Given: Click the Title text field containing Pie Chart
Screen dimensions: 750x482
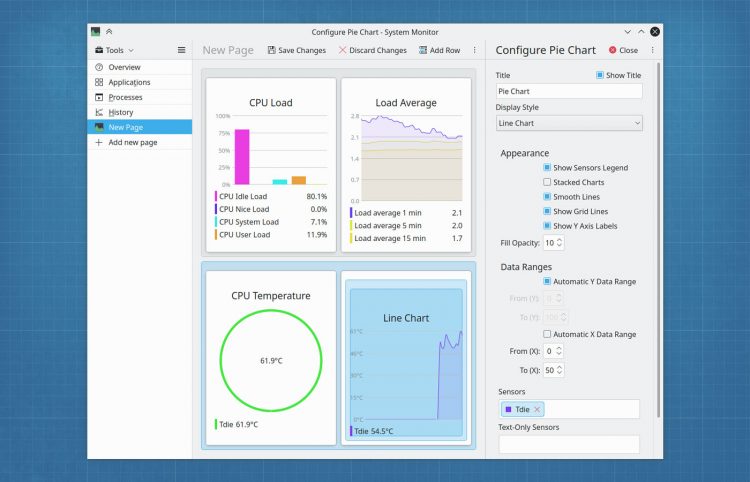Looking at the screenshot, I should click(x=569, y=91).
